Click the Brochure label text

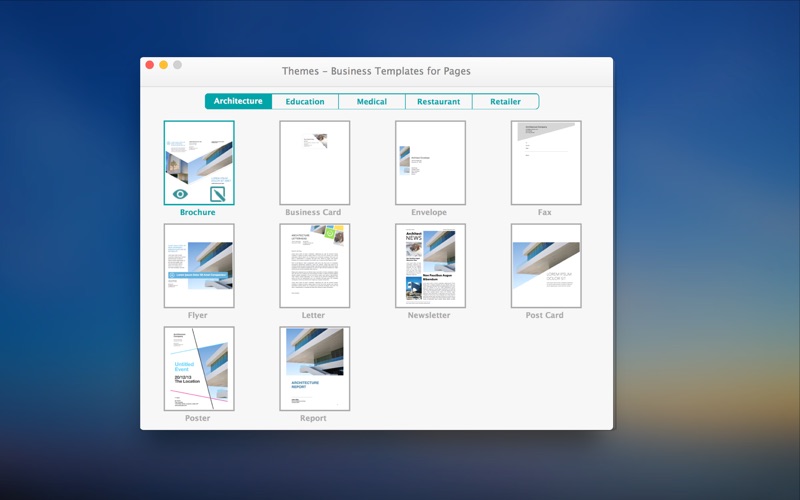click(197, 212)
